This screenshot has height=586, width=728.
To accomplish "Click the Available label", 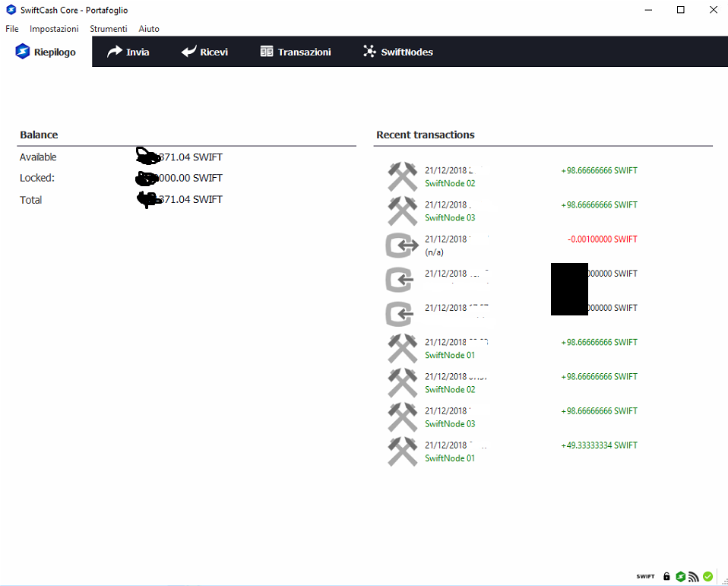I will pyautogui.click(x=38, y=157).
